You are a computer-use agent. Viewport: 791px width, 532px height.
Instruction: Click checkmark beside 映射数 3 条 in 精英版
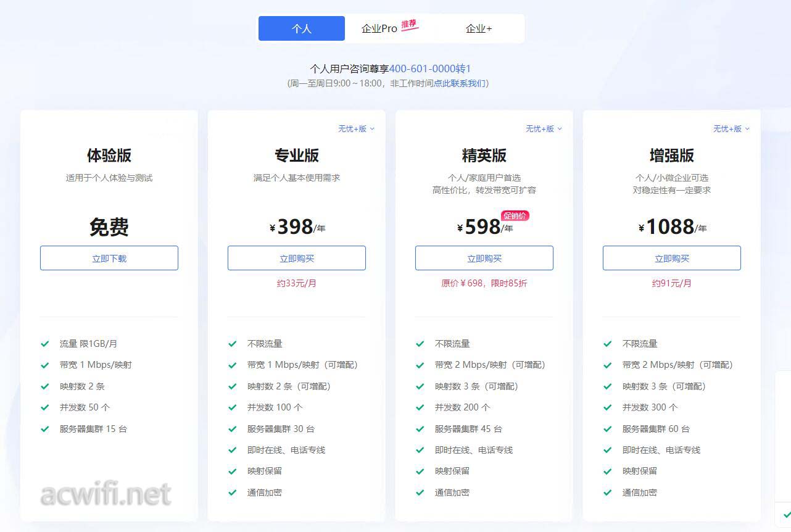(x=420, y=386)
